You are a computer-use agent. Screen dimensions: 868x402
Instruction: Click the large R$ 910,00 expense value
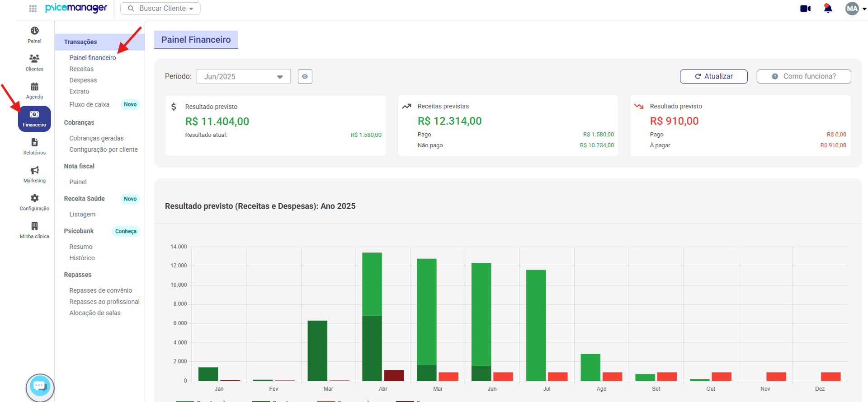[674, 121]
